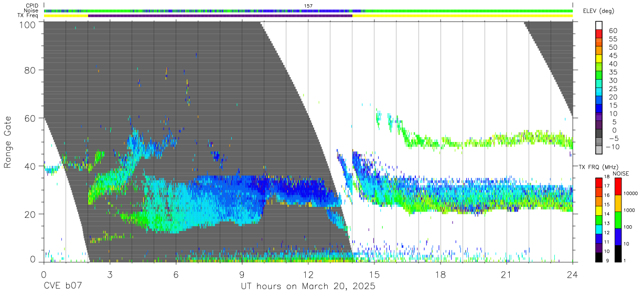Click the 'ELEV (deg)' color bar title

(x=598, y=11)
